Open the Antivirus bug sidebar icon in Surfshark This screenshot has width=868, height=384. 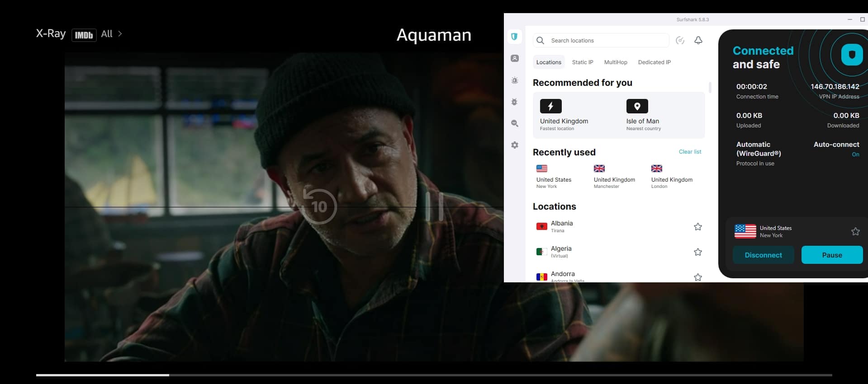pos(515,102)
